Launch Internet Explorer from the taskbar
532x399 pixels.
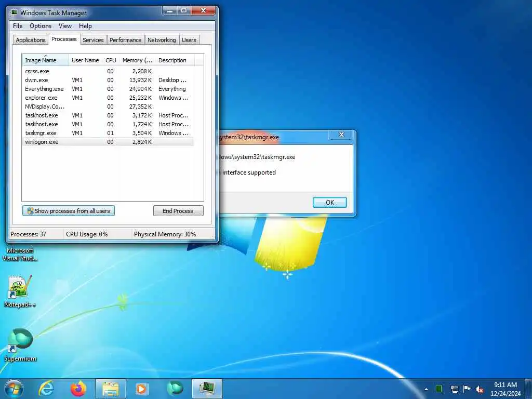(46, 389)
